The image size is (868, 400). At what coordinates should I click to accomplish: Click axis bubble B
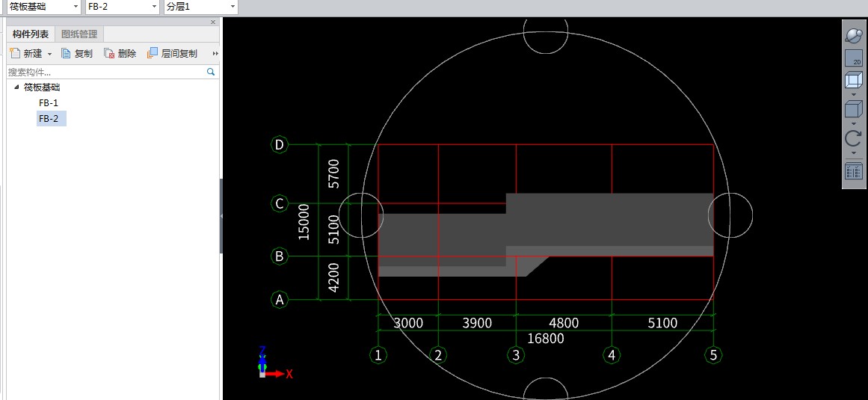[x=280, y=256]
